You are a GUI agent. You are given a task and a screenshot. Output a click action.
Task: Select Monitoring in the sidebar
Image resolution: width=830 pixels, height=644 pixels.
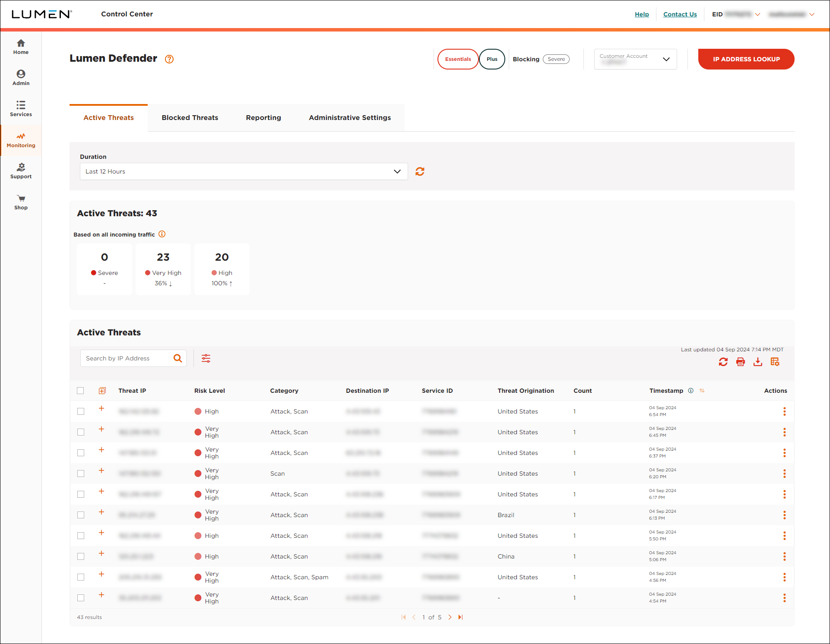21,140
